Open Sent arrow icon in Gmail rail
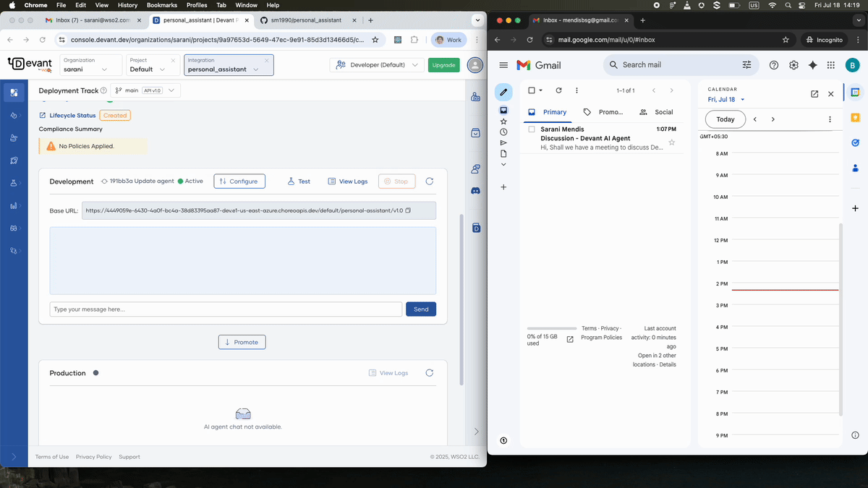The width and height of the screenshot is (868, 488). click(503, 143)
